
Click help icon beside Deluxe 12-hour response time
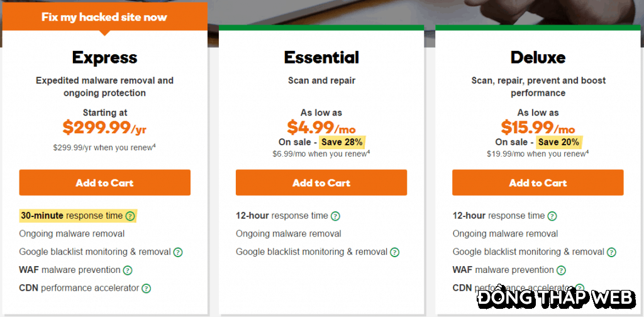click(552, 216)
